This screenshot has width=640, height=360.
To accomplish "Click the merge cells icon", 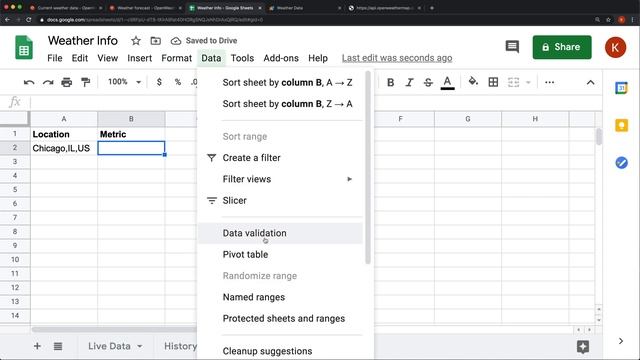I will (513, 82).
